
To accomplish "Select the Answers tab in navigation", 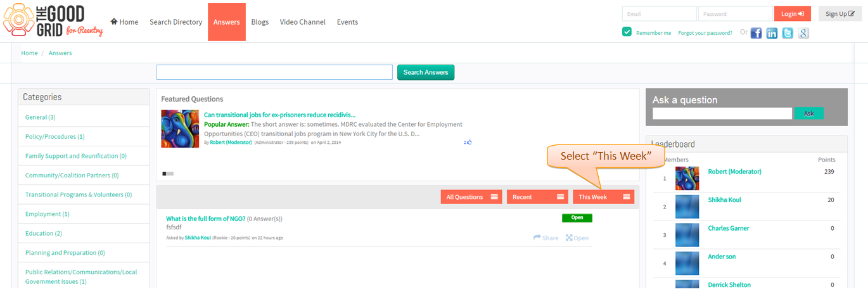I will [x=227, y=22].
